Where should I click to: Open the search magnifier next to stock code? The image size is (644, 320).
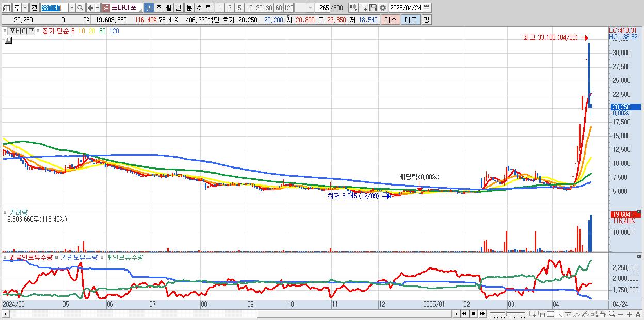point(80,8)
